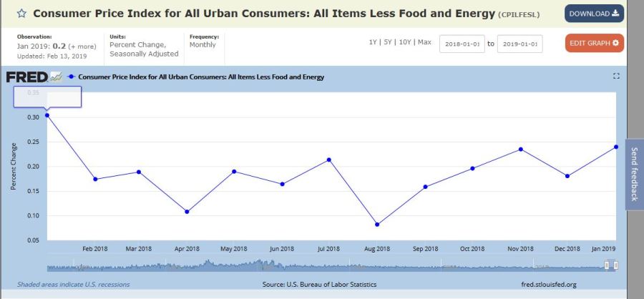
Task: Expand the (+ more) observations link
Action: (82, 46)
